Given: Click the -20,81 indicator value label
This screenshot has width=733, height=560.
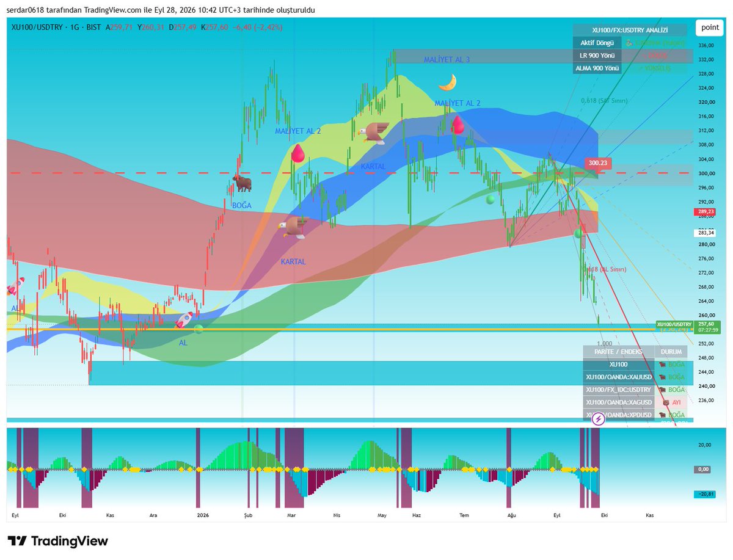Looking at the screenshot, I should (706, 494).
